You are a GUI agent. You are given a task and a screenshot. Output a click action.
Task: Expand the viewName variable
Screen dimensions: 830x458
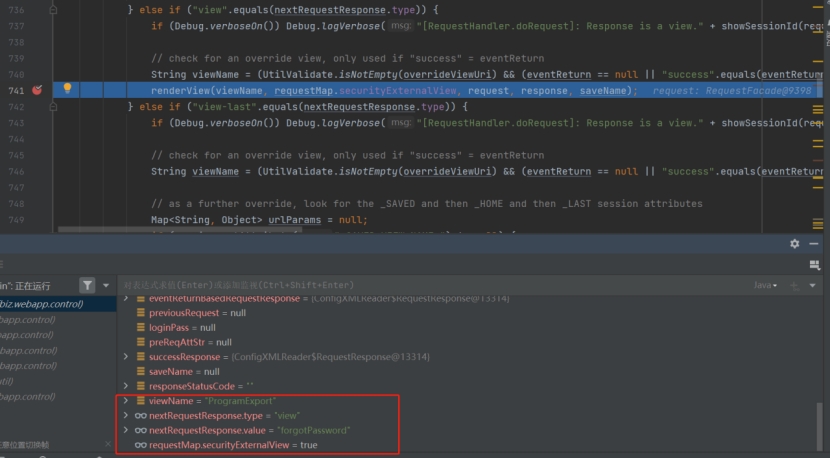click(x=126, y=400)
